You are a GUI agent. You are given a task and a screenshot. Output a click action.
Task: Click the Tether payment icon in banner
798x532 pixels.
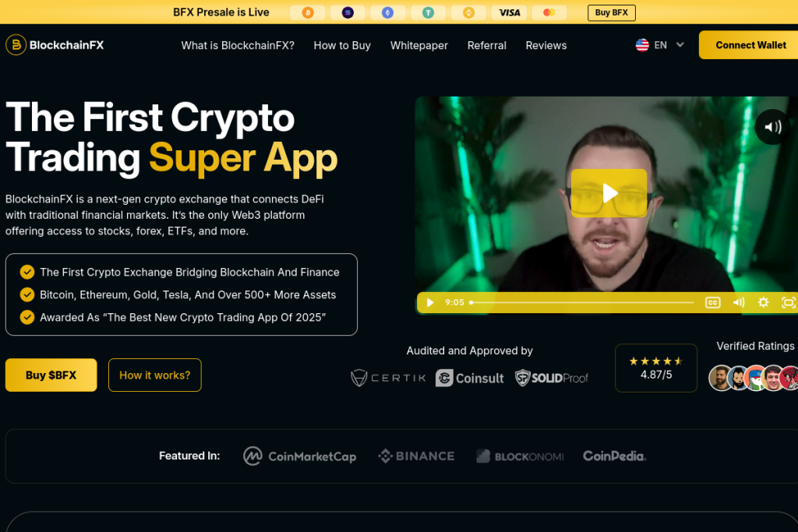tap(428, 12)
